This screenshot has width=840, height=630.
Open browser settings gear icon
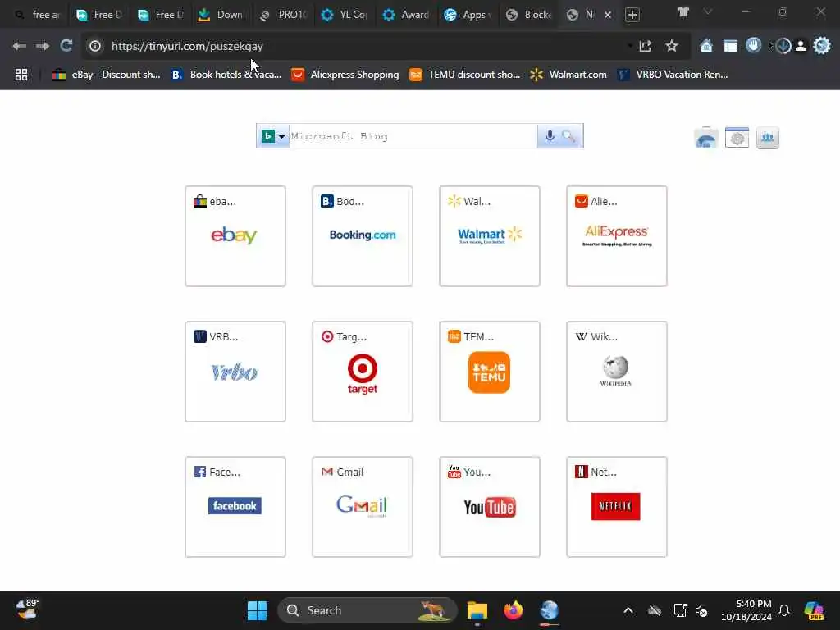pyautogui.click(x=821, y=46)
